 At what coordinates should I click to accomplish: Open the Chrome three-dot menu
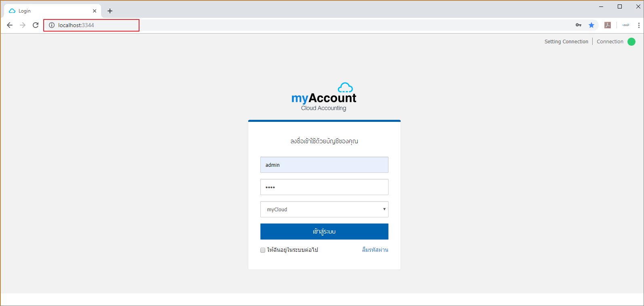(x=639, y=25)
